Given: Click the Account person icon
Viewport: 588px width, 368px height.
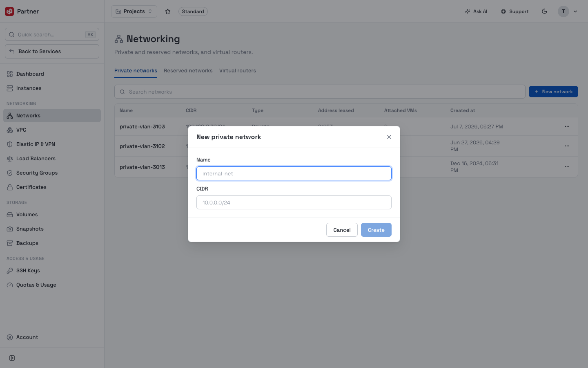Looking at the screenshot, I should pos(10,337).
